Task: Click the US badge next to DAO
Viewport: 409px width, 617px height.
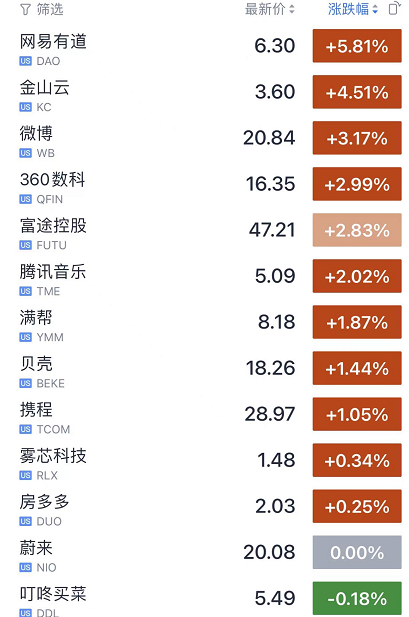Action: point(25,61)
